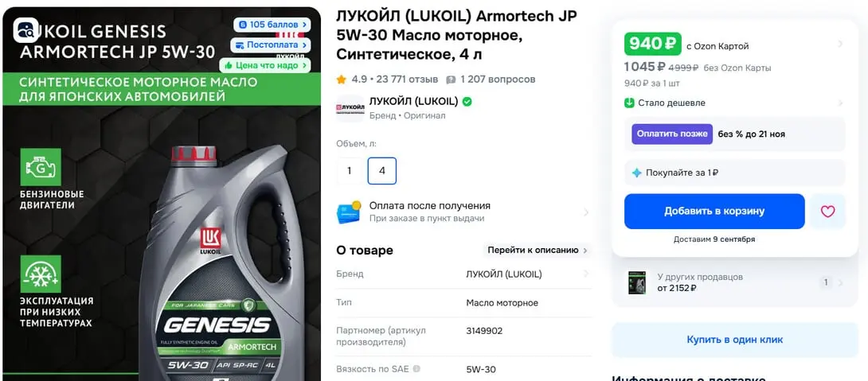The image size is (868, 381).
Task: Open the 105 баллов badge
Action: 272,25
